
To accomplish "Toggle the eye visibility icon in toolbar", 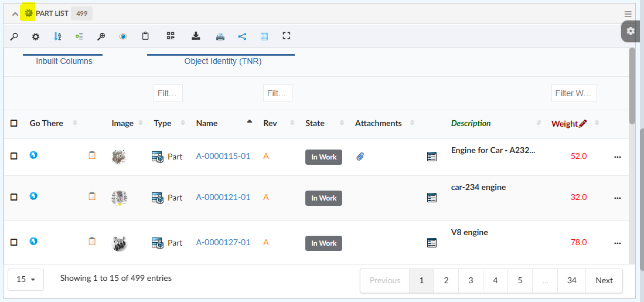I will 123,36.
